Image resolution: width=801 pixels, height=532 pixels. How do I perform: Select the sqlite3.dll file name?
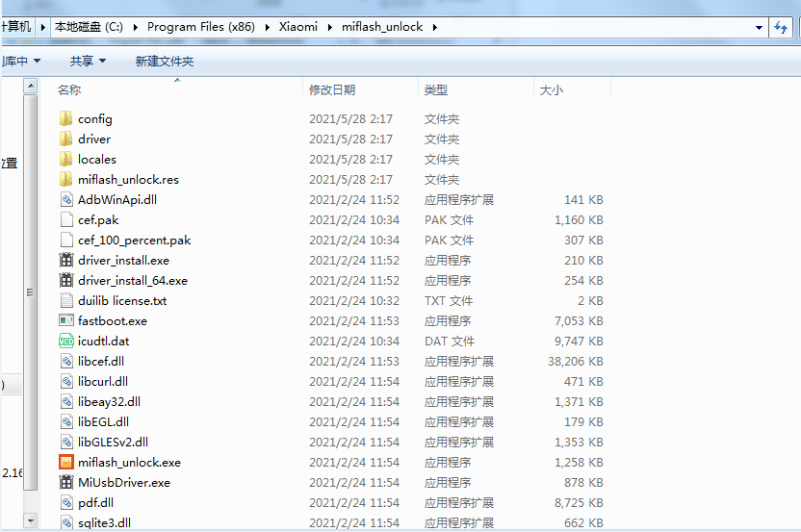click(104, 522)
